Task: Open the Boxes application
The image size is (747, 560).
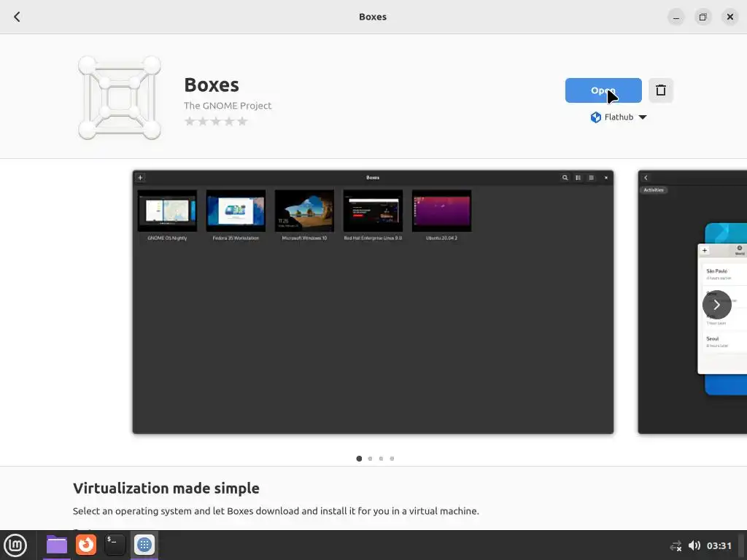Action: 603,90
